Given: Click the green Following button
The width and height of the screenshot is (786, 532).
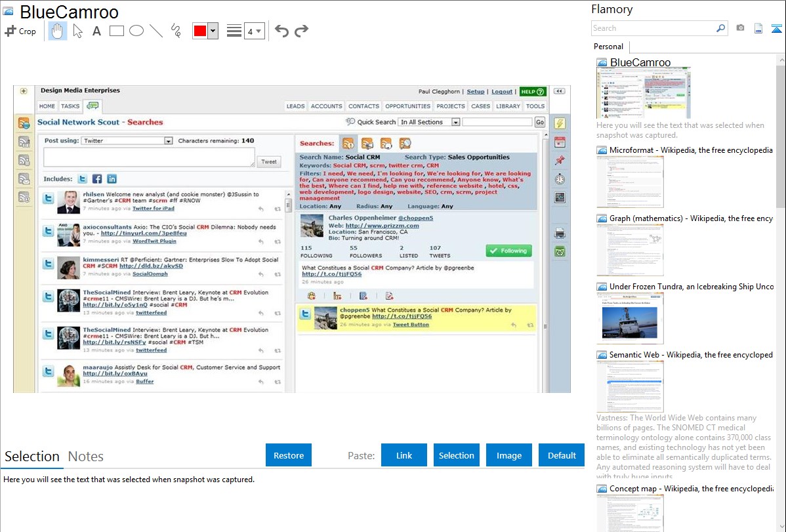Looking at the screenshot, I should click(x=508, y=251).
